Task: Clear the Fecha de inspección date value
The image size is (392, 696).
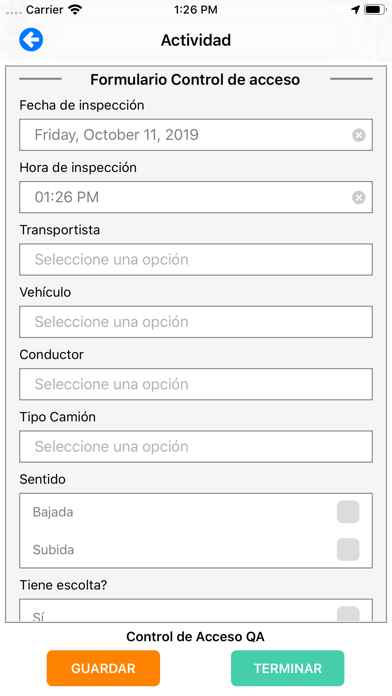Action: click(359, 135)
